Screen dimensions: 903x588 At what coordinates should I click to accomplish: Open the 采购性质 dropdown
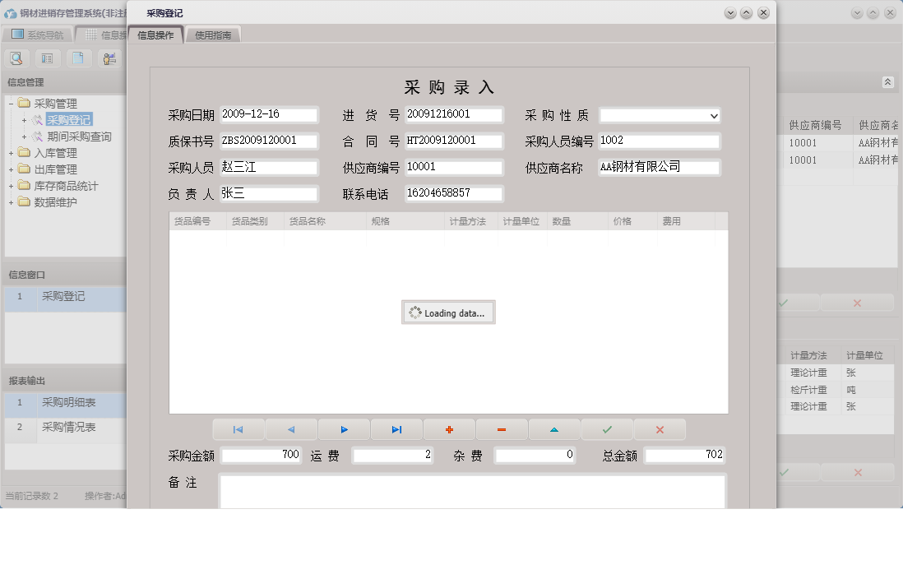pyautogui.click(x=712, y=115)
